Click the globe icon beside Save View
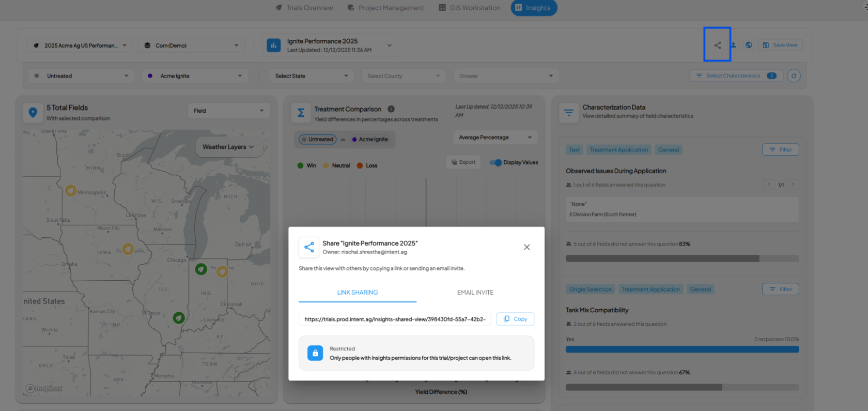This screenshot has width=868, height=411. pos(749,45)
